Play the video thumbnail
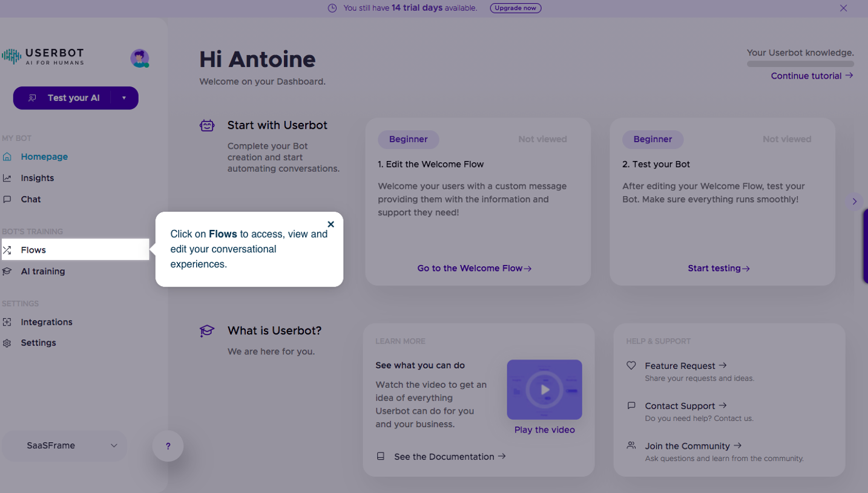Viewport: 868px width, 493px height. 545,390
